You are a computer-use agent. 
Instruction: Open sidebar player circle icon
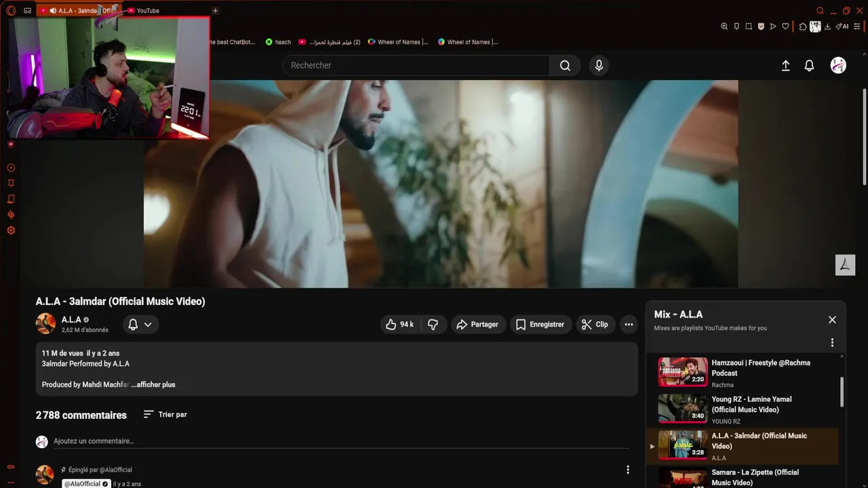11,167
